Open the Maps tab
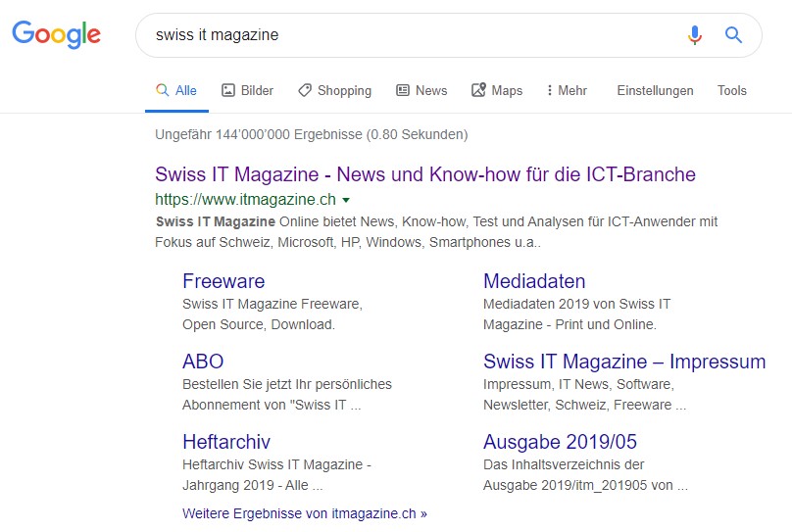Image resolution: width=792 pixels, height=532 pixels. click(x=497, y=91)
